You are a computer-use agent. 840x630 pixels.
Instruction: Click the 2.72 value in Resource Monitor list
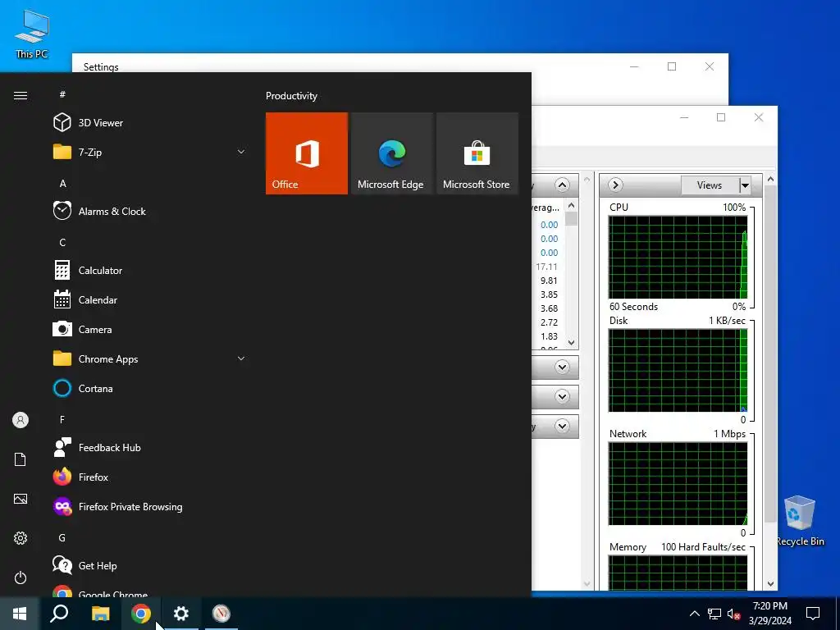(549, 322)
